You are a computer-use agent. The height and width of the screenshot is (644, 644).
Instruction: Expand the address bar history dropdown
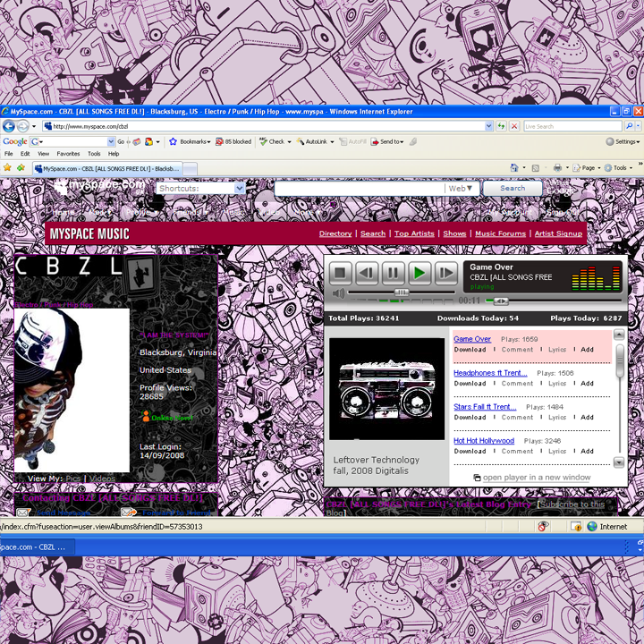(488, 126)
